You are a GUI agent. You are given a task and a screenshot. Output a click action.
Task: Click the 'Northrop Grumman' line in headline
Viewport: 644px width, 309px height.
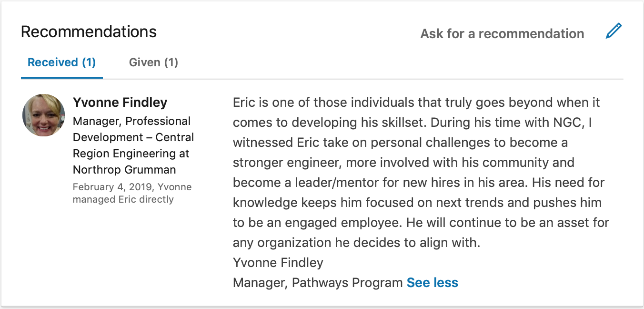click(124, 170)
